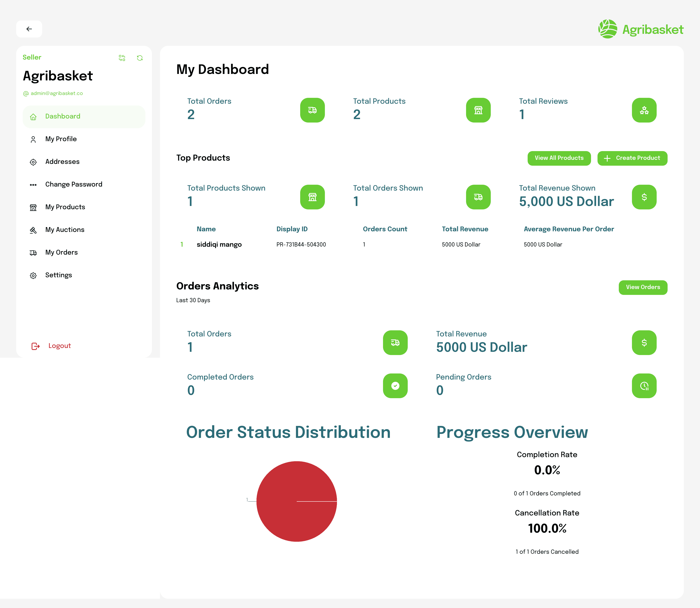The height and width of the screenshot is (608, 700).
Task: Click the star icon on Total Reviews card
Action: pyautogui.click(x=644, y=110)
